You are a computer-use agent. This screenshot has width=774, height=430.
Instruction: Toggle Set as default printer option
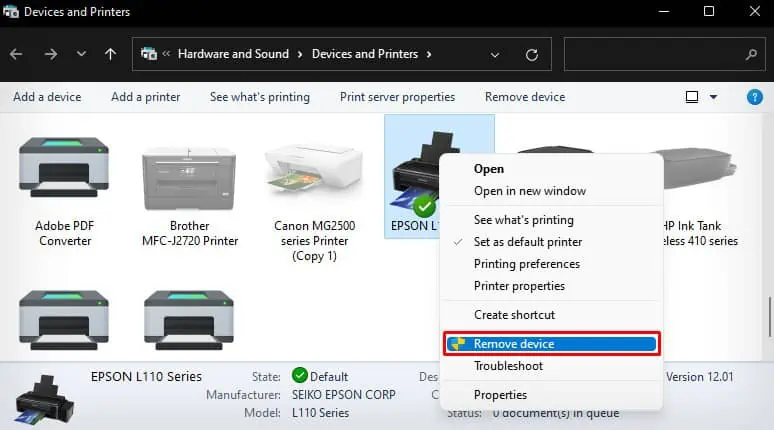click(x=527, y=242)
